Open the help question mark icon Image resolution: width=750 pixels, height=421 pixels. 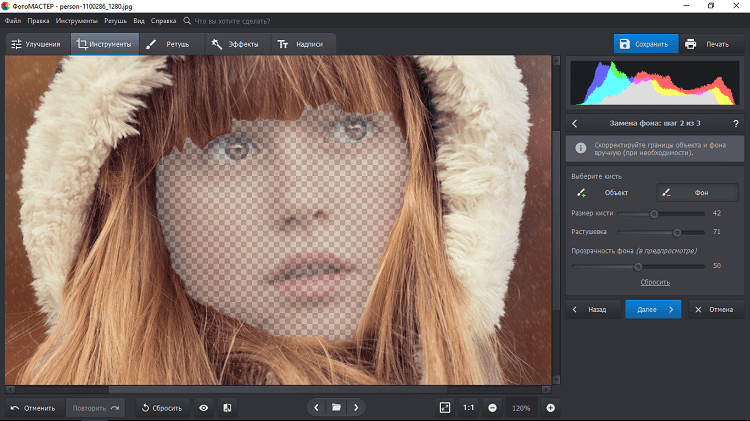[x=735, y=123]
